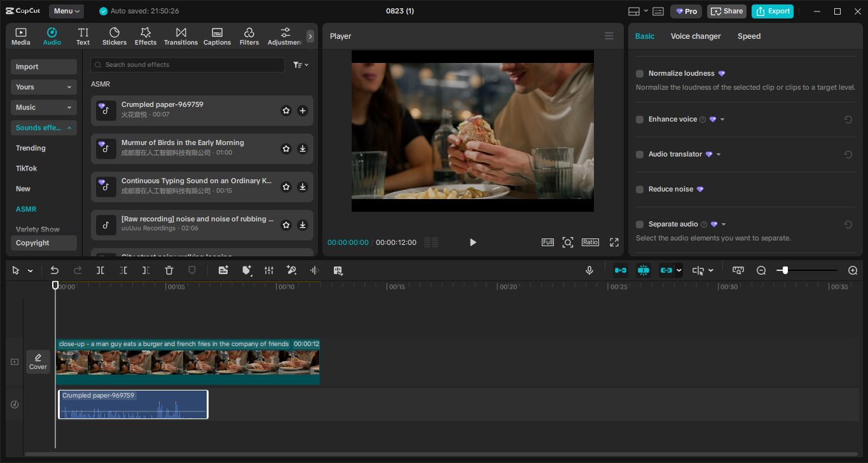Click the Undo arrow in timeline toolbar
Image resolution: width=868 pixels, height=463 pixels.
pos(55,270)
